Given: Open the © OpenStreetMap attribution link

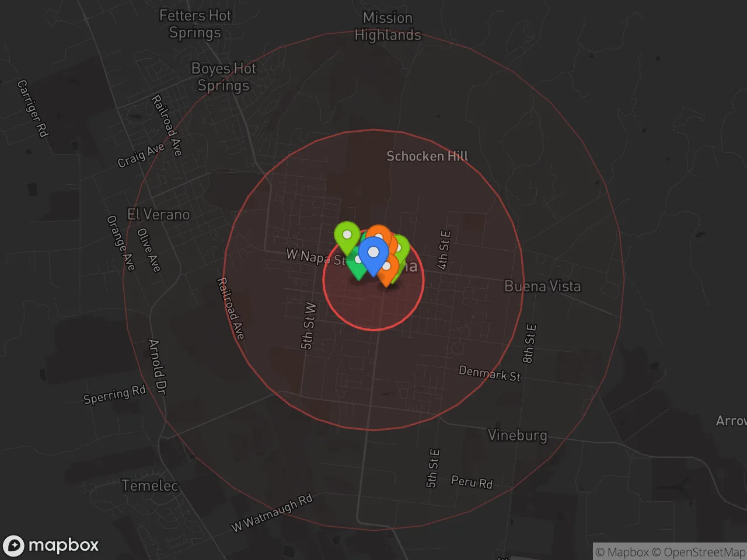Looking at the screenshot, I should tap(699, 552).
